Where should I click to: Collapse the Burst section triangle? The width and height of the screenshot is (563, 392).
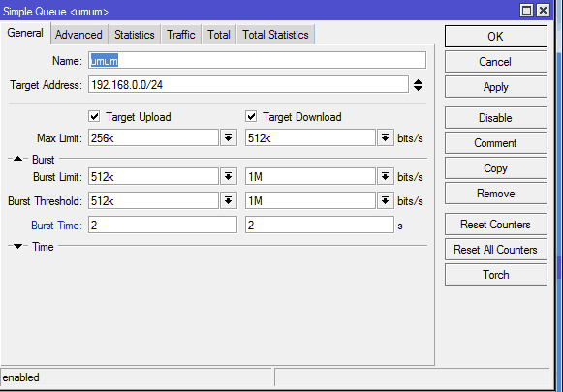pos(18,159)
